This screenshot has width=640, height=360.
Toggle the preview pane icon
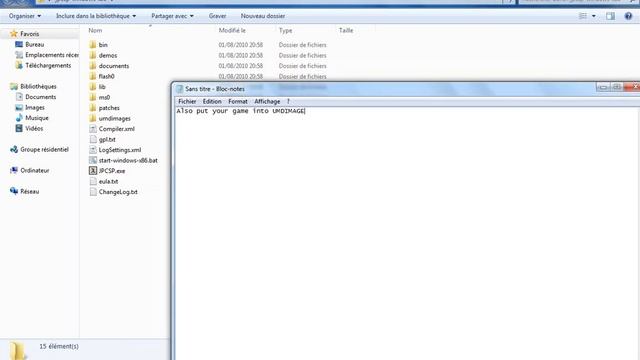[610, 16]
